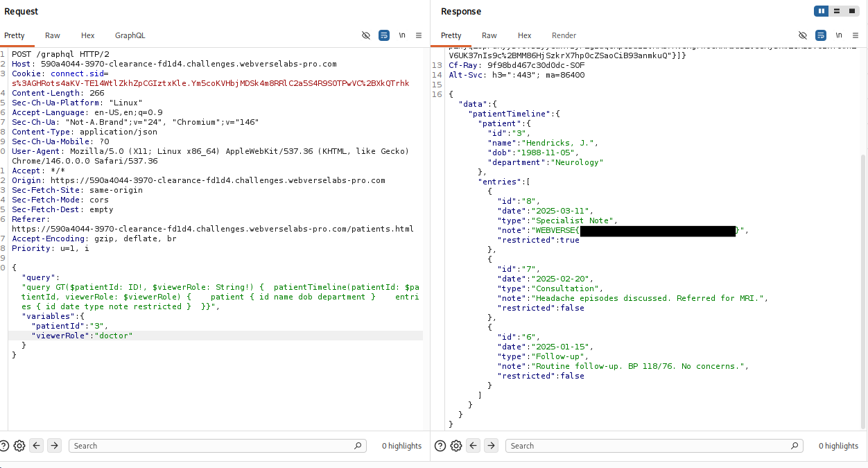Toggle line wrap icon in Response panel
The image size is (868, 468).
821,35
